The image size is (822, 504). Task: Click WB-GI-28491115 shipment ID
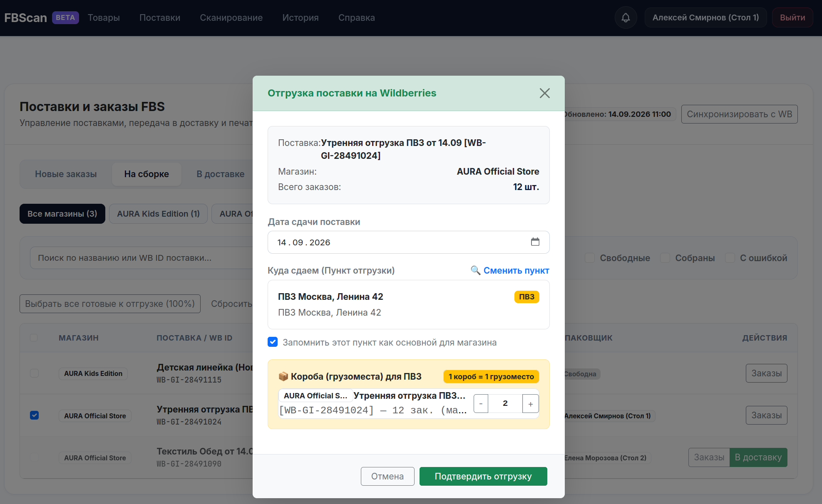click(x=189, y=380)
